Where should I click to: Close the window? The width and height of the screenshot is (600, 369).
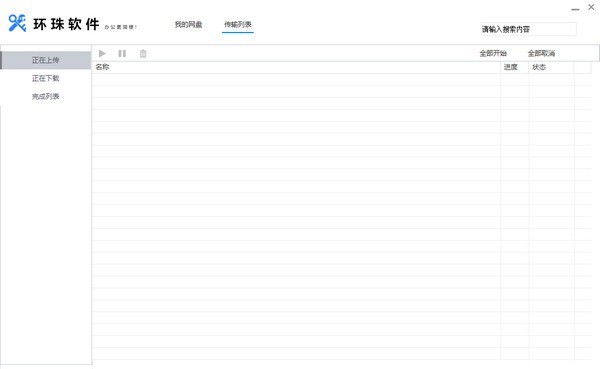coord(591,7)
